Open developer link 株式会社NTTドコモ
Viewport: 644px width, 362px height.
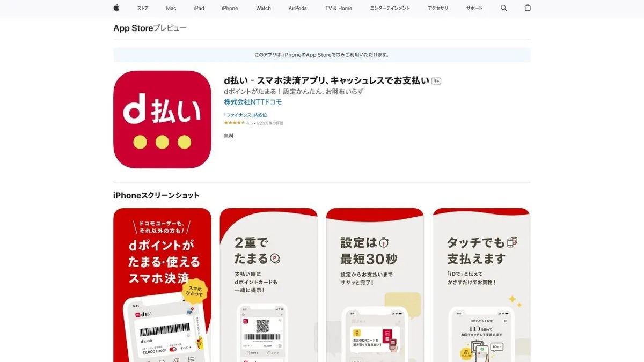253,102
